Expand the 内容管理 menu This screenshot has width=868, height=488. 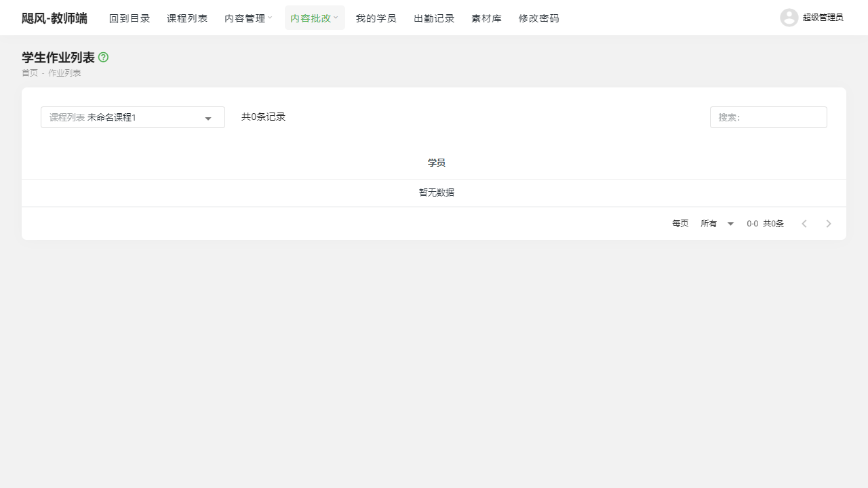(x=244, y=18)
